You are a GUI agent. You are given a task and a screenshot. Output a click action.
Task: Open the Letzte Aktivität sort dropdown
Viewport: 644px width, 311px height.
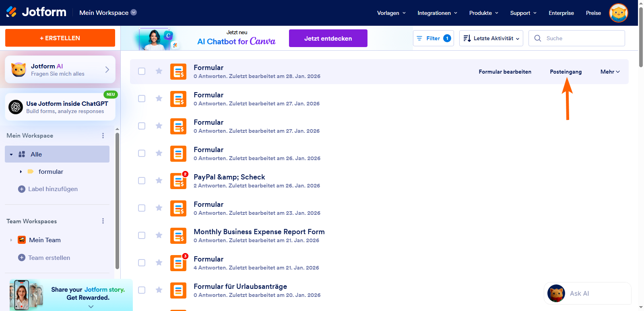[491, 38]
